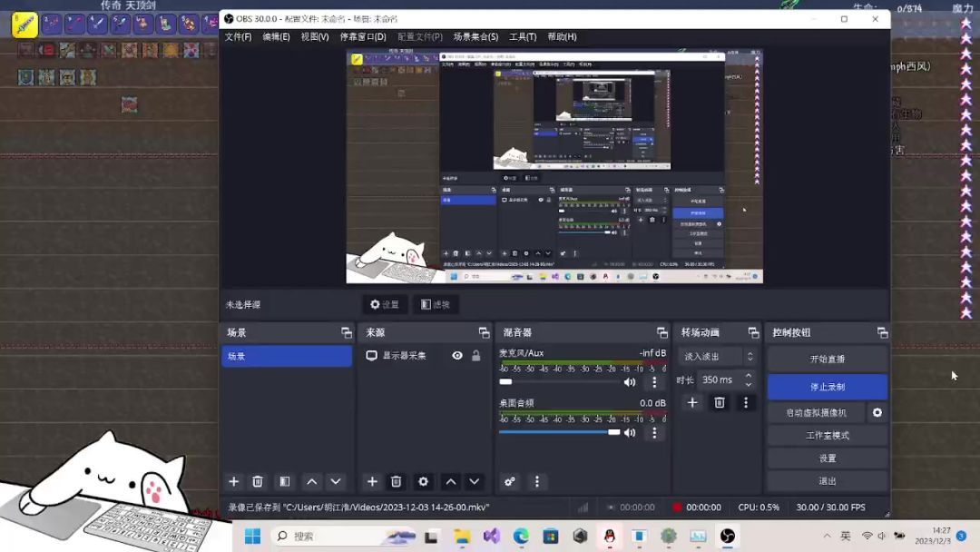The width and height of the screenshot is (980, 552).
Task: Adjust the 桌面音频 volume slider
Action: click(613, 432)
